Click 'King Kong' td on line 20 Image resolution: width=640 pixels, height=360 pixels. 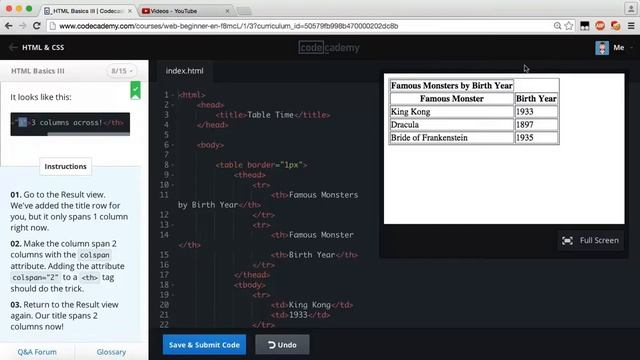click(x=309, y=305)
